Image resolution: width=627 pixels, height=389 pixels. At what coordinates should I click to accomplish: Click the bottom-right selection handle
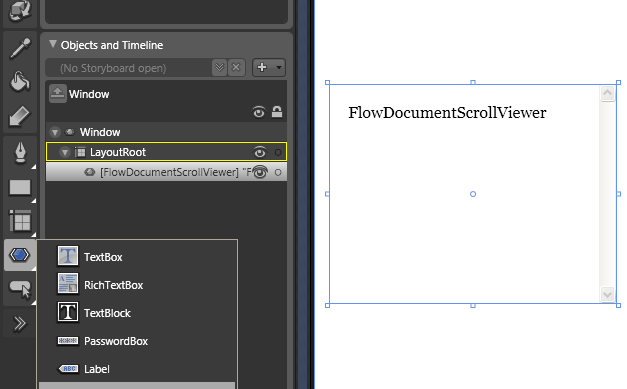pos(618,305)
